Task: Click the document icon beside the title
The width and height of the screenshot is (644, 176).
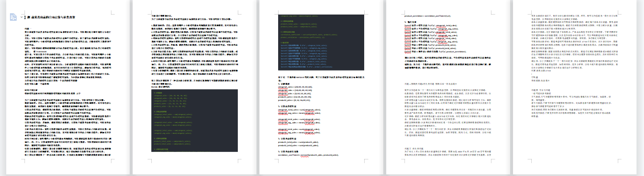Action: tap(13, 17)
